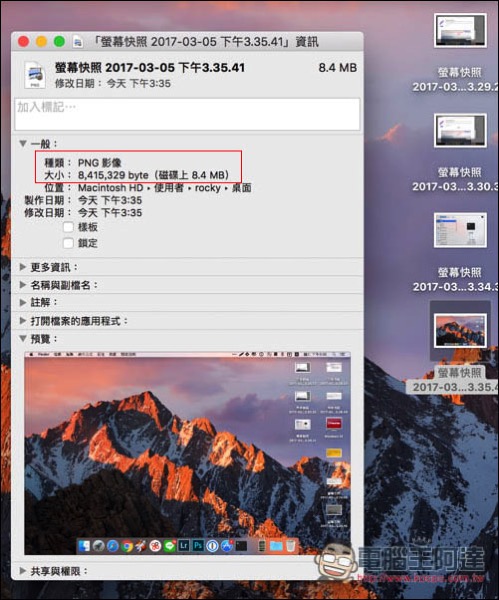Enable the 鎖定 checkbox
Viewport: 499px width, 600px height.
tap(68, 243)
